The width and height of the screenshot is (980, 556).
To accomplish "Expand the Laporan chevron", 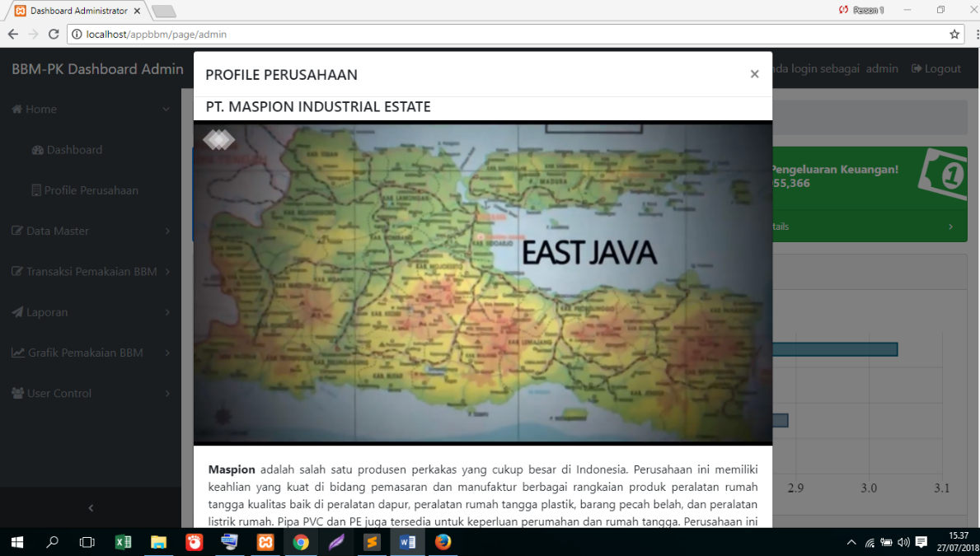I will pos(167,312).
